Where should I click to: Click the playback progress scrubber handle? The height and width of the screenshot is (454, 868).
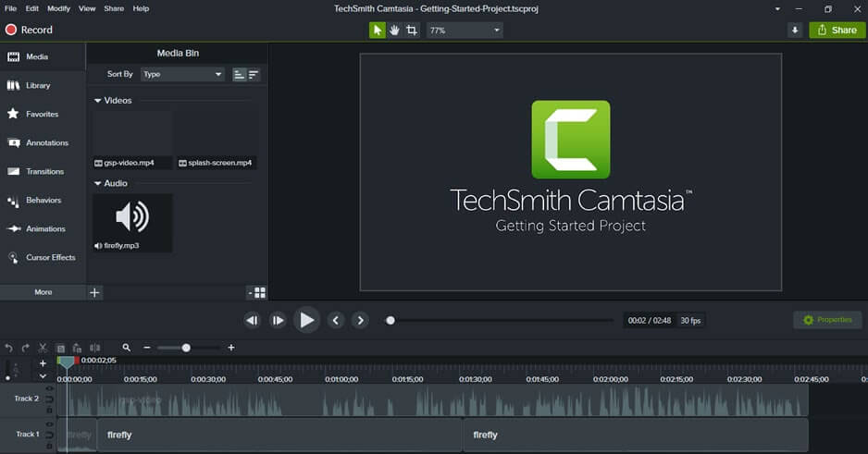(391, 320)
